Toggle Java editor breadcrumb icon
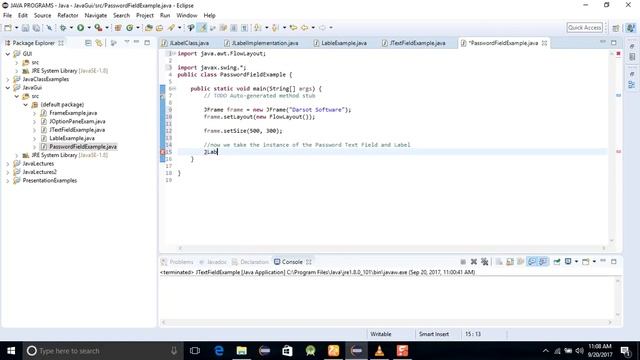 tap(191, 28)
